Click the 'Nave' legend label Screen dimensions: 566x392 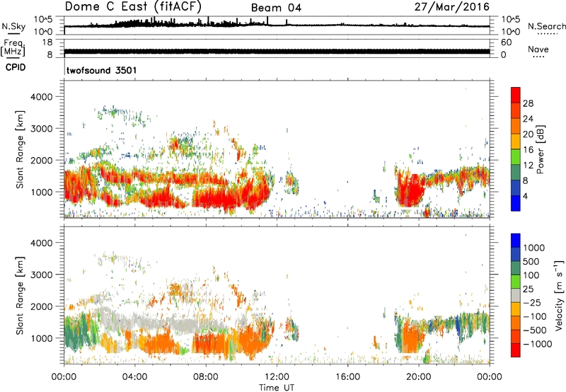click(x=538, y=50)
